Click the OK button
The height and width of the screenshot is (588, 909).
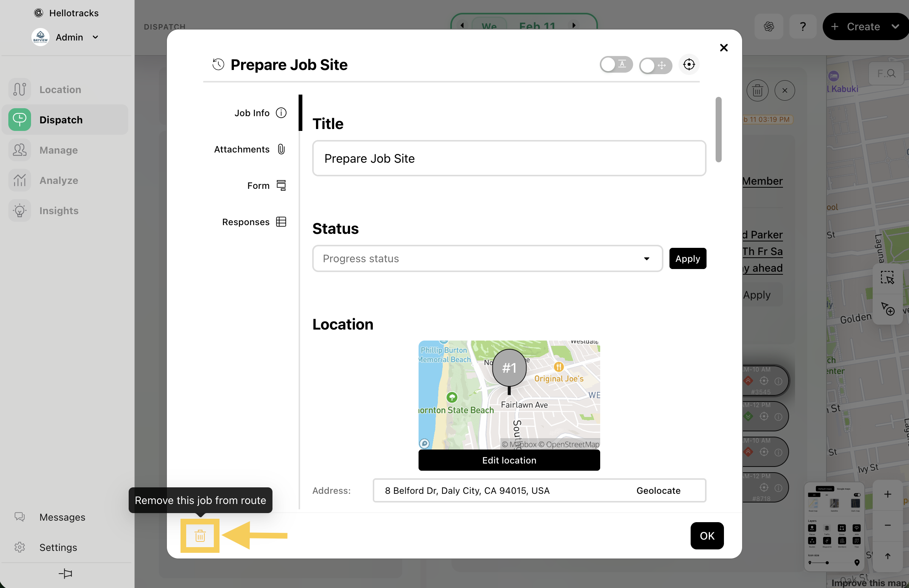coord(707,536)
